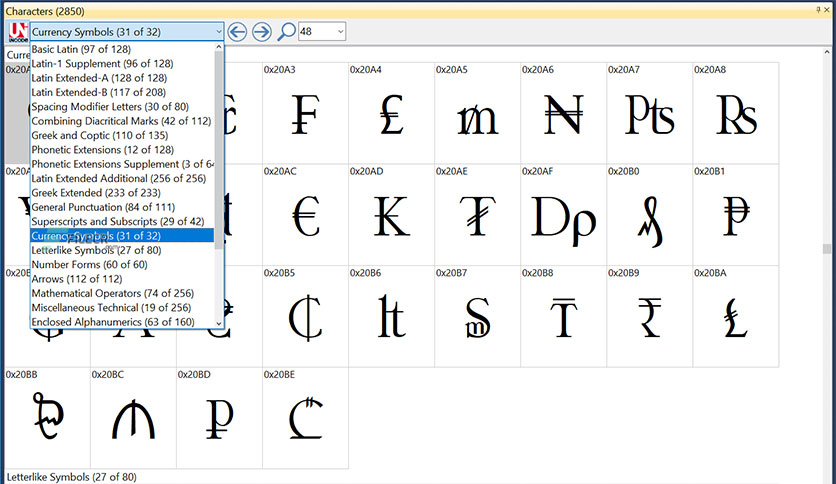The image size is (836, 484).
Task: Click the dropdown list scrollbar thumb
Action: (x=219, y=149)
